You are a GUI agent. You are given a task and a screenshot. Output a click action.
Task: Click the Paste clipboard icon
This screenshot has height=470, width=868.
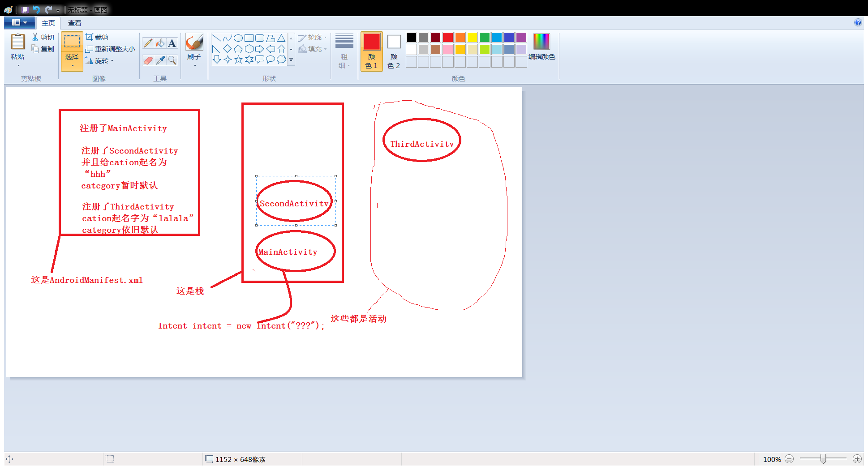18,42
